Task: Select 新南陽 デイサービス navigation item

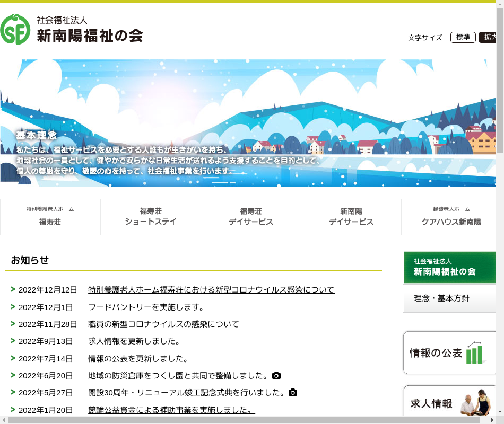Action: pos(351,217)
